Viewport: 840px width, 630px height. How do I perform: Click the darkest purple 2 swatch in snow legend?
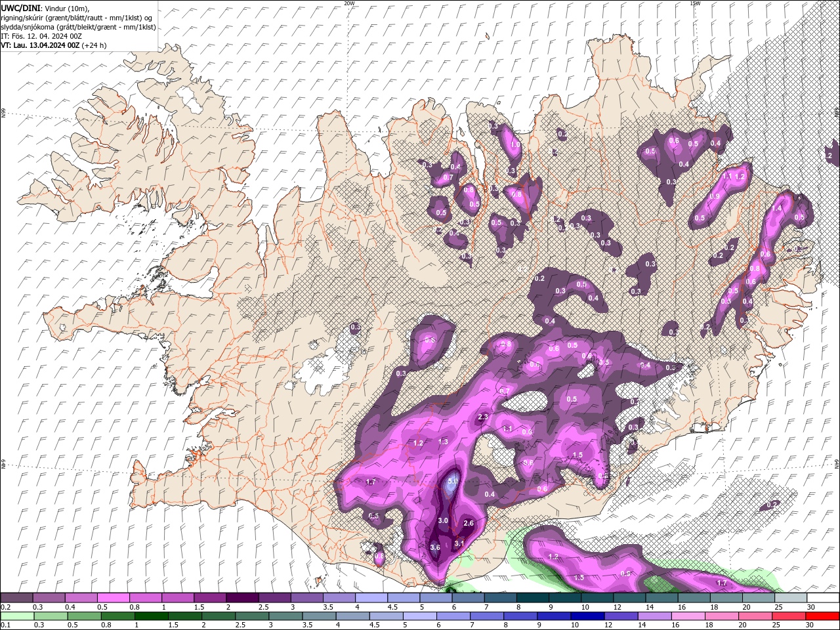[x=241, y=598]
